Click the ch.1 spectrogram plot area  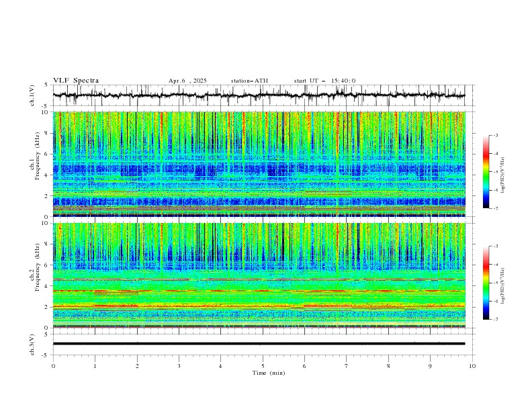click(x=259, y=164)
